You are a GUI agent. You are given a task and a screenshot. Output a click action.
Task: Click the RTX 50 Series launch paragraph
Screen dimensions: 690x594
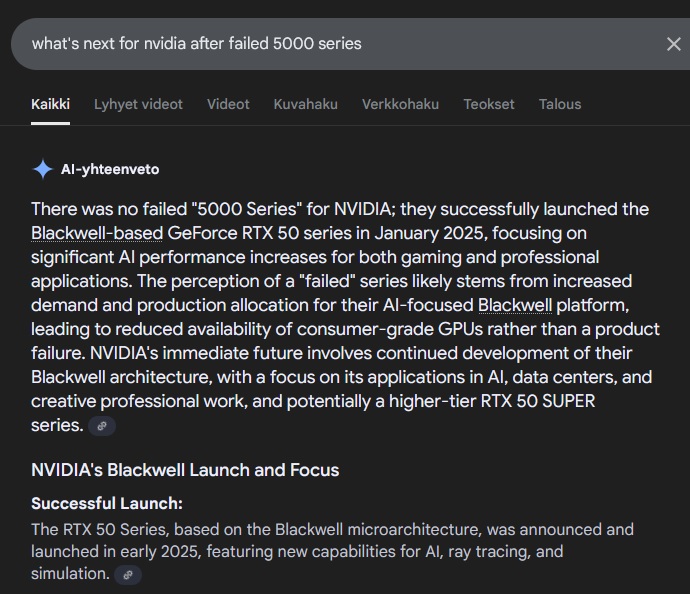click(332, 551)
